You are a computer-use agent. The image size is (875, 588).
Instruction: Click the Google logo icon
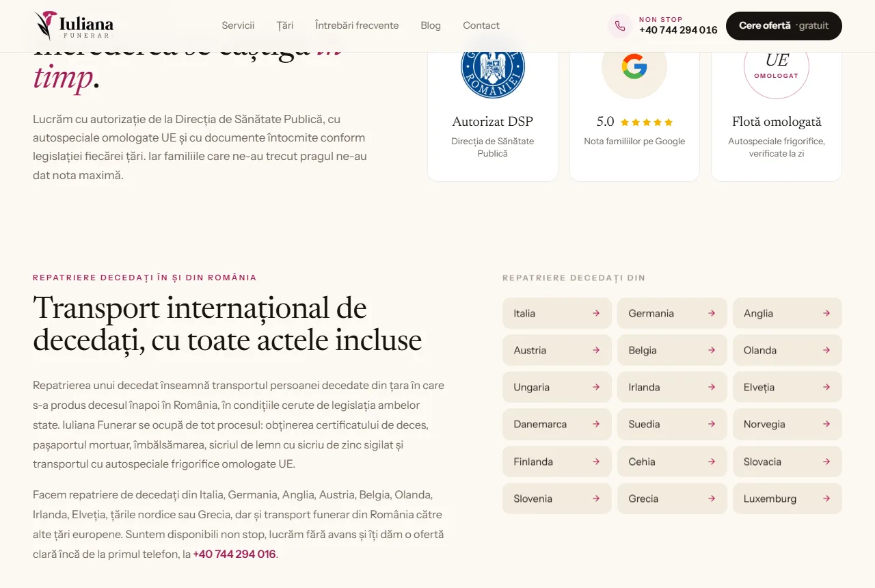pyautogui.click(x=634, y=67)
